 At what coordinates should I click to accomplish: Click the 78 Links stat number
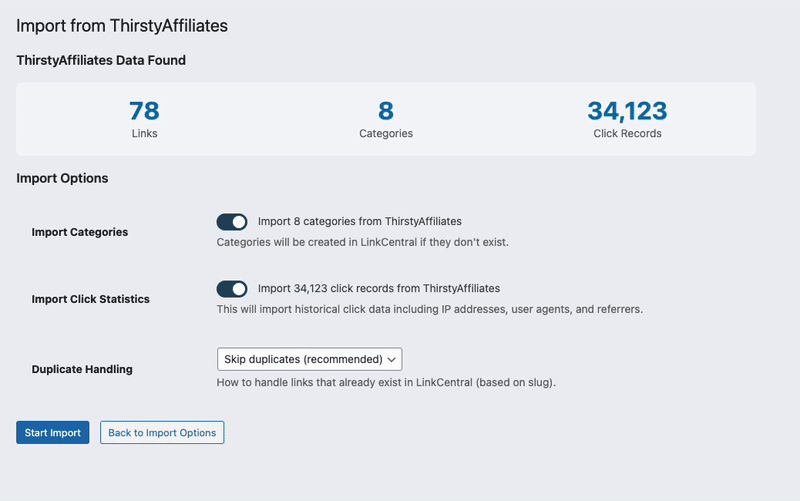pos(144,111)
